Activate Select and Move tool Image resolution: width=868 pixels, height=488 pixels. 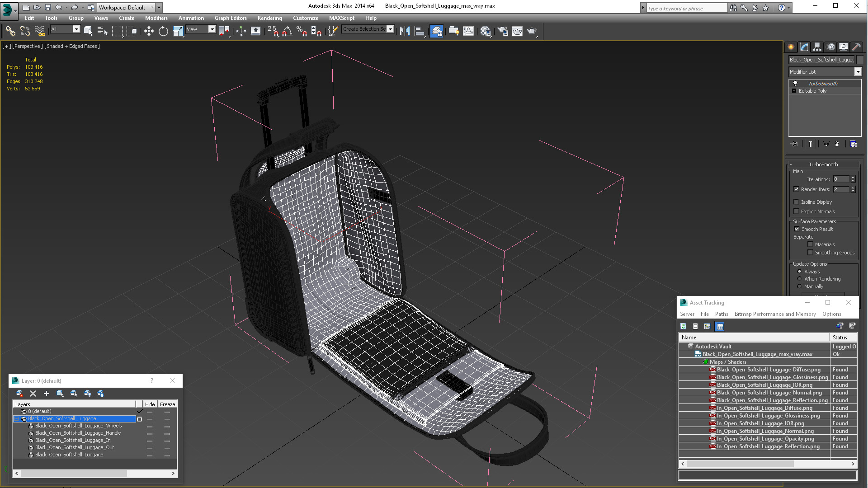point(149,31)
